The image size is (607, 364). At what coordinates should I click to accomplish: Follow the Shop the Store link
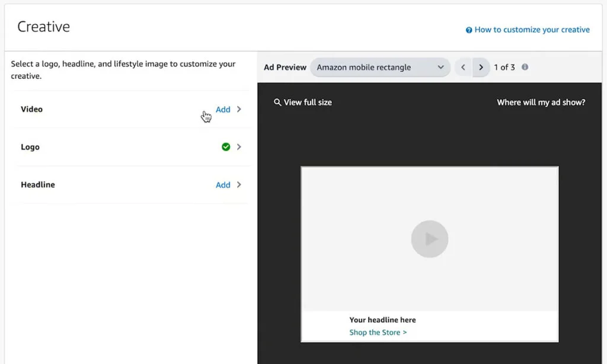(x=378, y=332)
